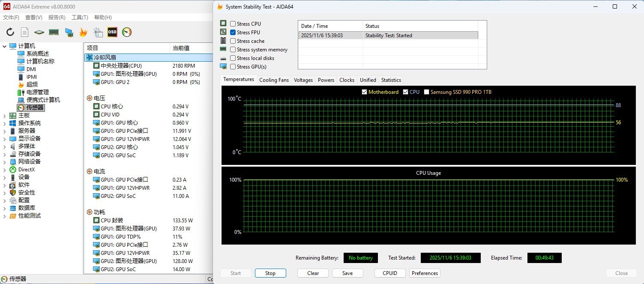Disable the Stress FPU checkbox

coord(233,32)
